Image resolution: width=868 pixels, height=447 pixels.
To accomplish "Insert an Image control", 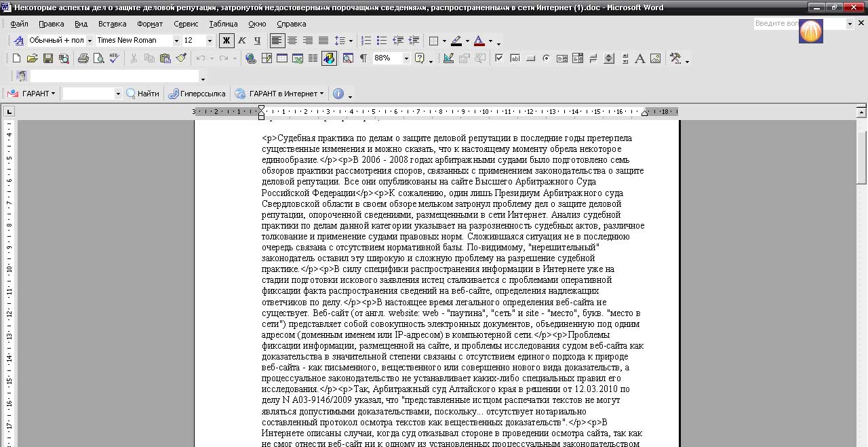I will (655, 58).
